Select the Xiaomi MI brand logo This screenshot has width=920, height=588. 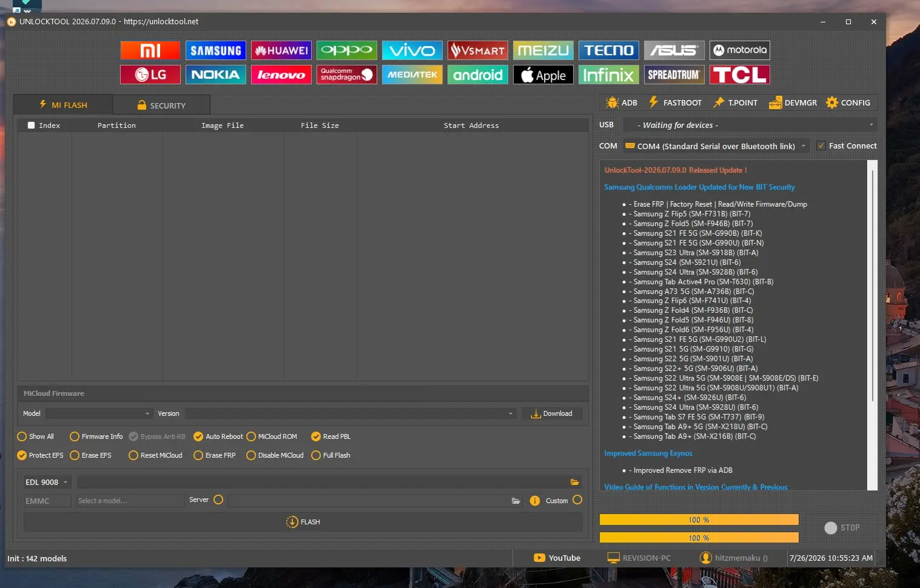coord(150,50)
